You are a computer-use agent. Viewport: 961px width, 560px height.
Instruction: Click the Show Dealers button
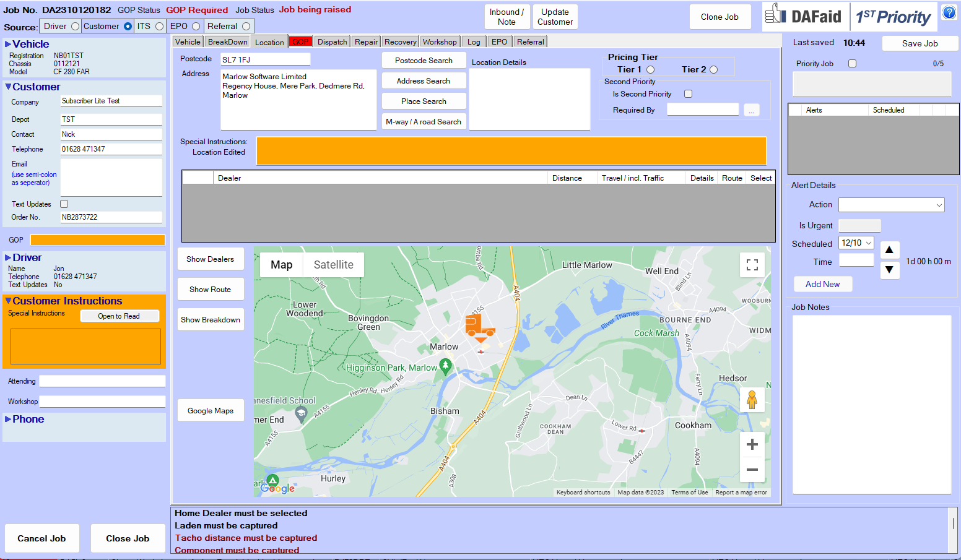point(211,259)
